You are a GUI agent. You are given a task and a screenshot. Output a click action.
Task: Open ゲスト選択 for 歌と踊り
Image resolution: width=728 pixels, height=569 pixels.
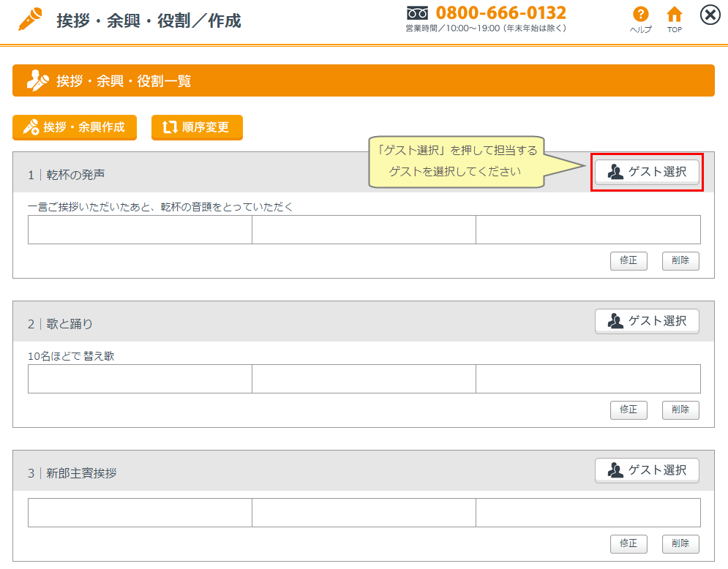647,321
